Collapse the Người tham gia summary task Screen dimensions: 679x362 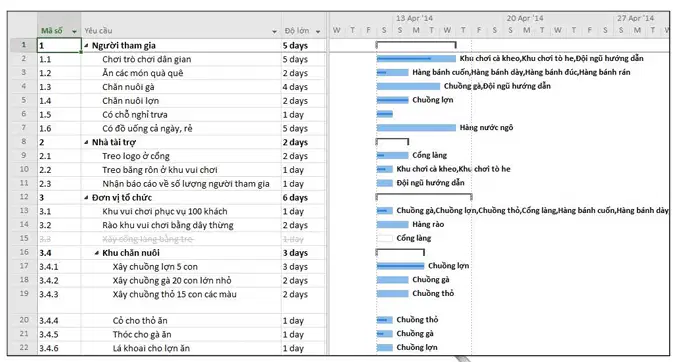pyautogui.click(x=86, y=45)
